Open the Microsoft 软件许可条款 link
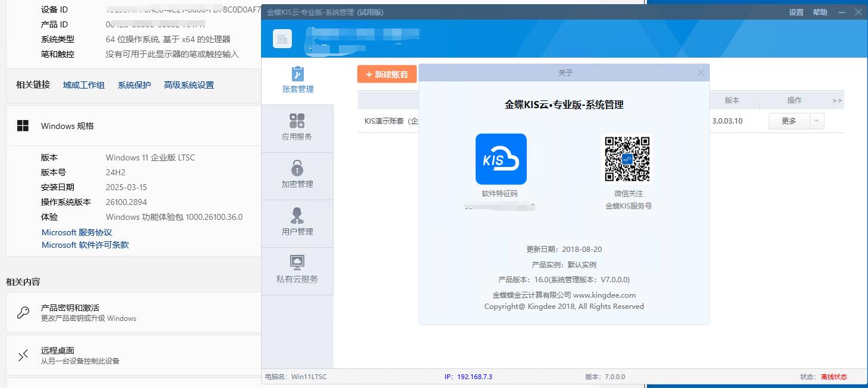This screenshot has height=388, width=868. pos(85,245)
